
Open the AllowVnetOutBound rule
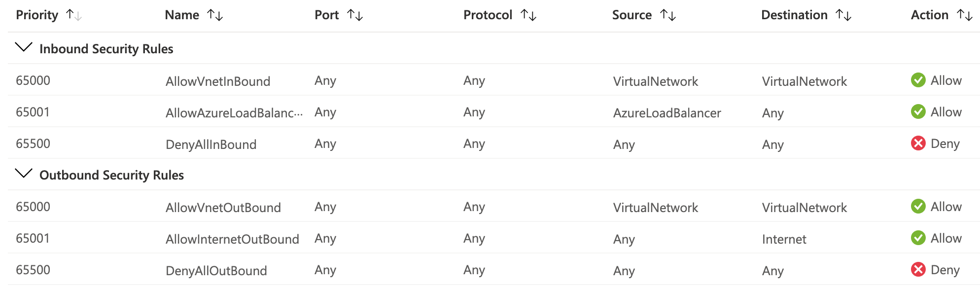coord(223,208)
